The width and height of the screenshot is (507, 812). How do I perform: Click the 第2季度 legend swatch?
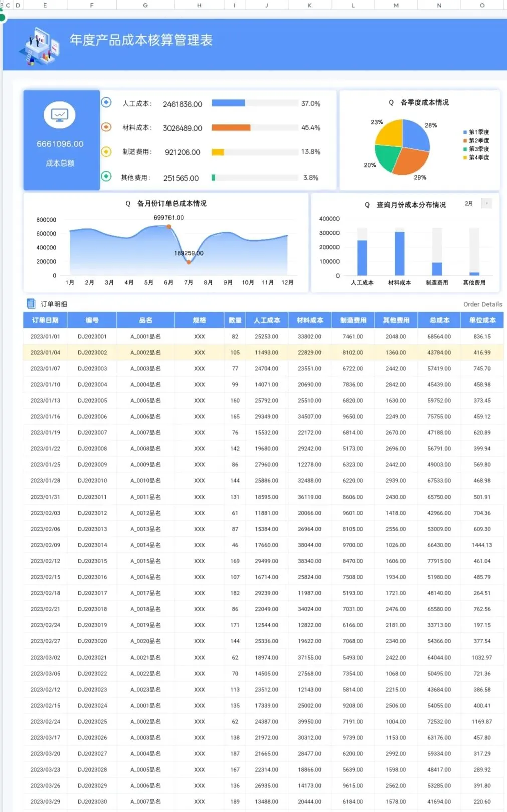click(465, 141)
